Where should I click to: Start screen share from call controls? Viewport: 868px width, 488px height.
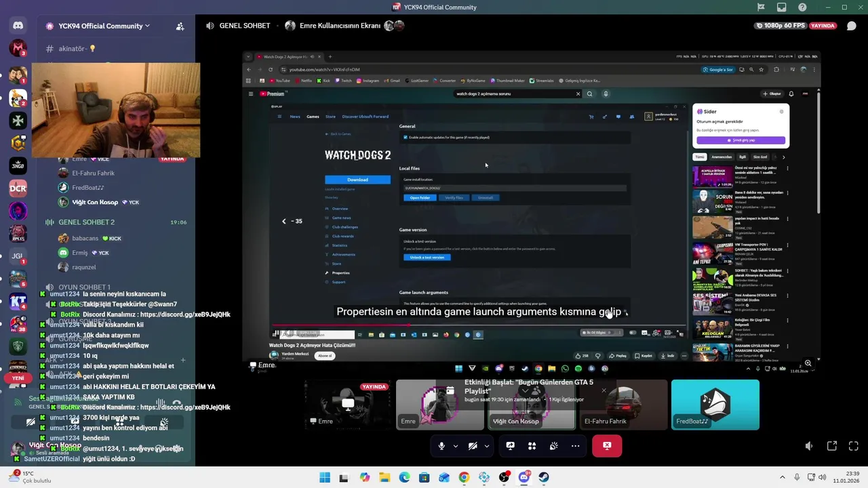tap(510, 446)
